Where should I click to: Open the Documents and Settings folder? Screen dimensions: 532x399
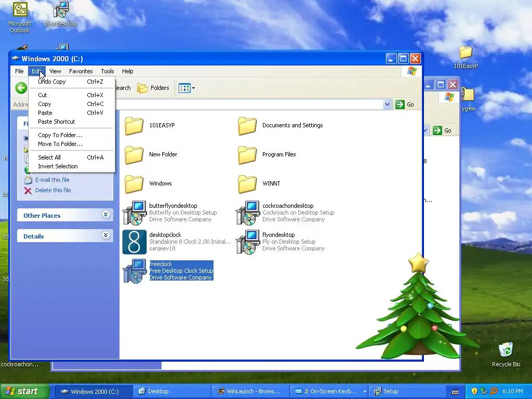(247, 126)
